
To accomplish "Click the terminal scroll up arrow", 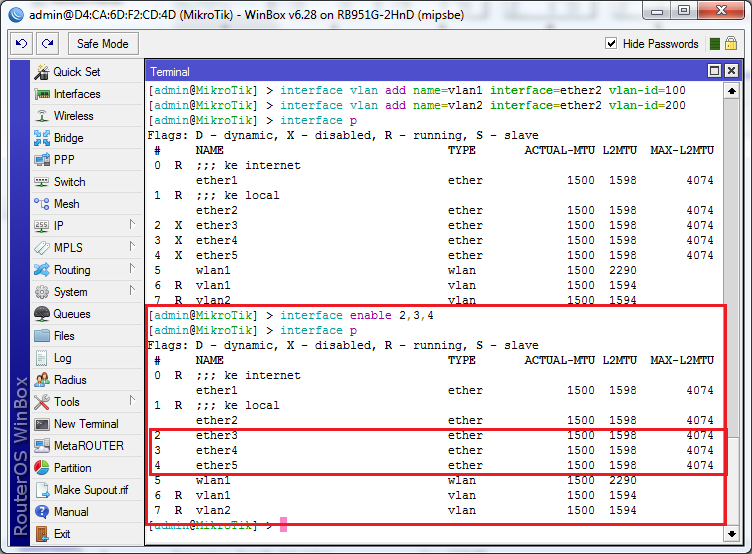I will coord(732,91).
